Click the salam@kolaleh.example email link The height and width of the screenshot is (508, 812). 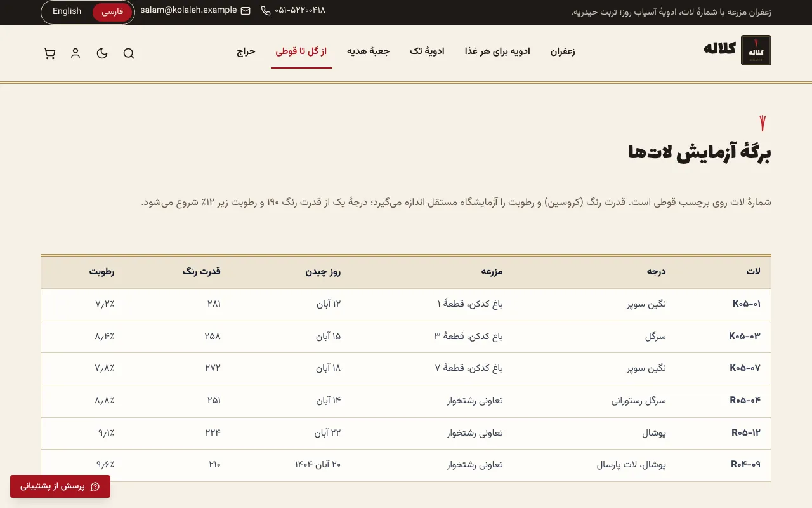click(x=188, y=11)
